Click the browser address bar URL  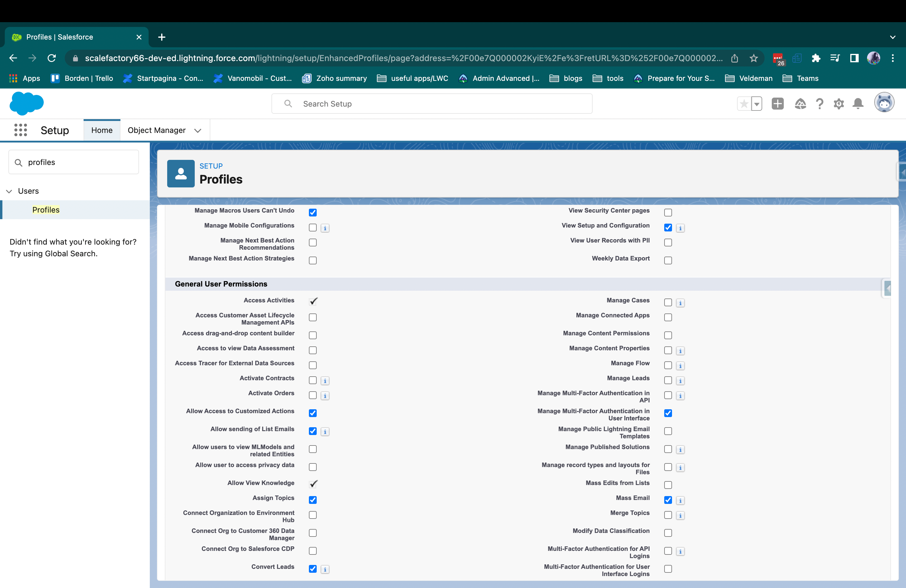(x=404, y=58)
